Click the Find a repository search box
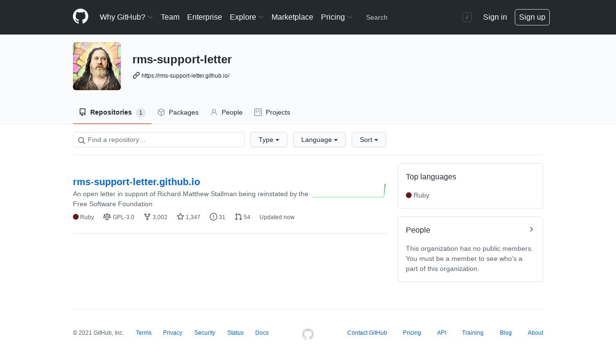 point(159,140)
